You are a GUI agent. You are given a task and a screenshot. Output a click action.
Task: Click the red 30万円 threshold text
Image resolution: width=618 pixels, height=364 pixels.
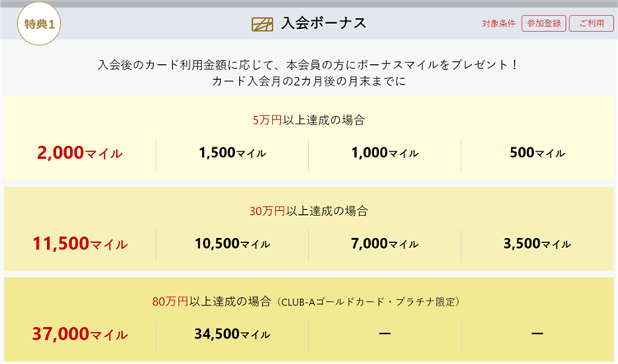(x=267, y=211)
